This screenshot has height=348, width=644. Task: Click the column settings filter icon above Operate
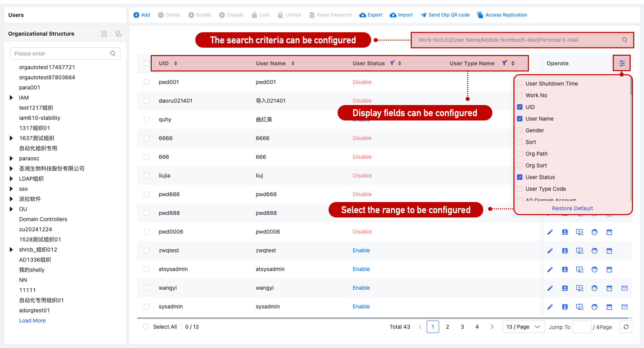(622, 63)
